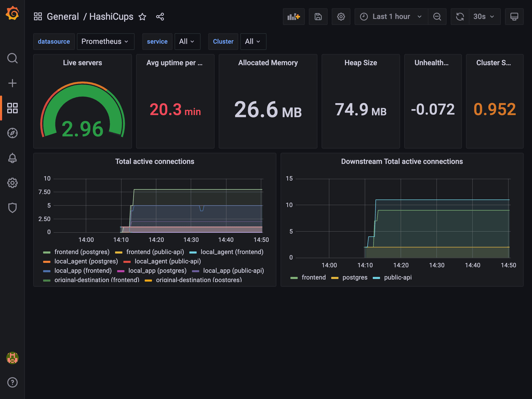Toggle the dashboard star favorite button

(142, 17)
